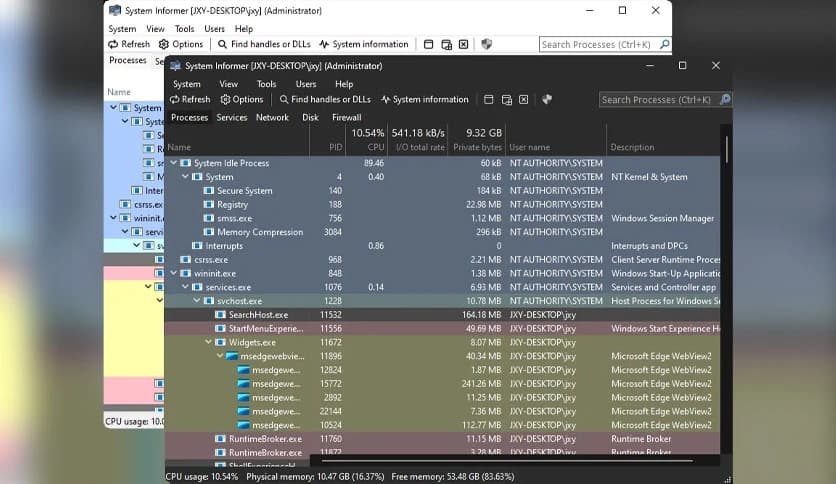The height and width of the screenshot is (484, 836).
Task: Click the smss.exe process icon
Action: (208, 219)
